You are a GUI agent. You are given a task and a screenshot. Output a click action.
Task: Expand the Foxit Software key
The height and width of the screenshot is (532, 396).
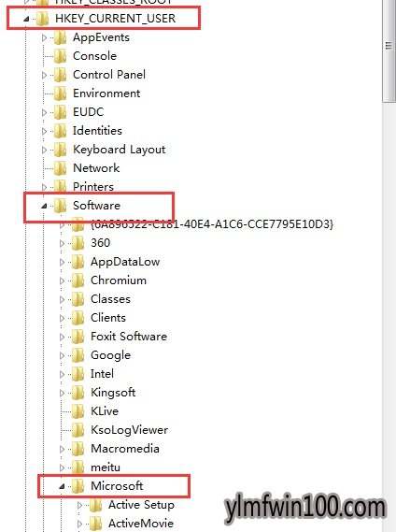(62, 337)
